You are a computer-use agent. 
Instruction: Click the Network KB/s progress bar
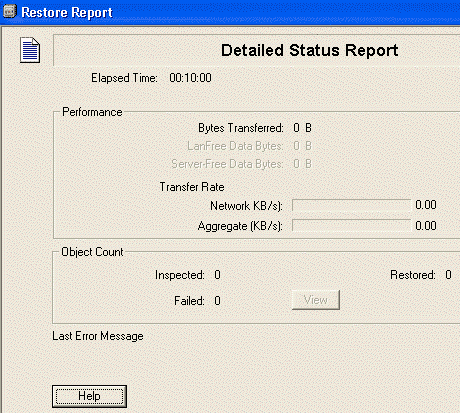(x=351, y=205)
